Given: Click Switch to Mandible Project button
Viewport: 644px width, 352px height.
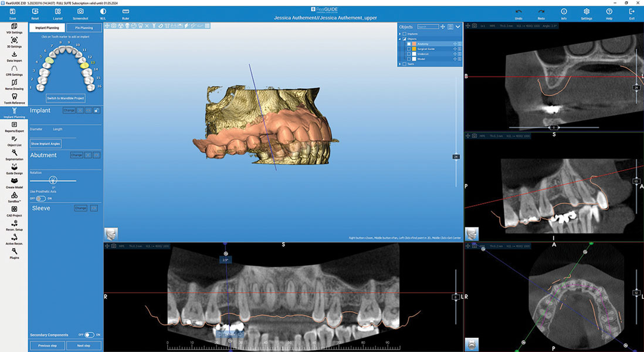Looking at the screenshot, I should [x=65, y=97].
